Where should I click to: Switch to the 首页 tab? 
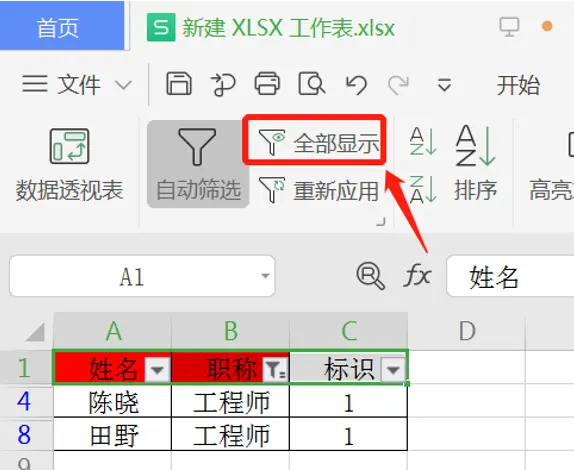[x=62, y=26]
